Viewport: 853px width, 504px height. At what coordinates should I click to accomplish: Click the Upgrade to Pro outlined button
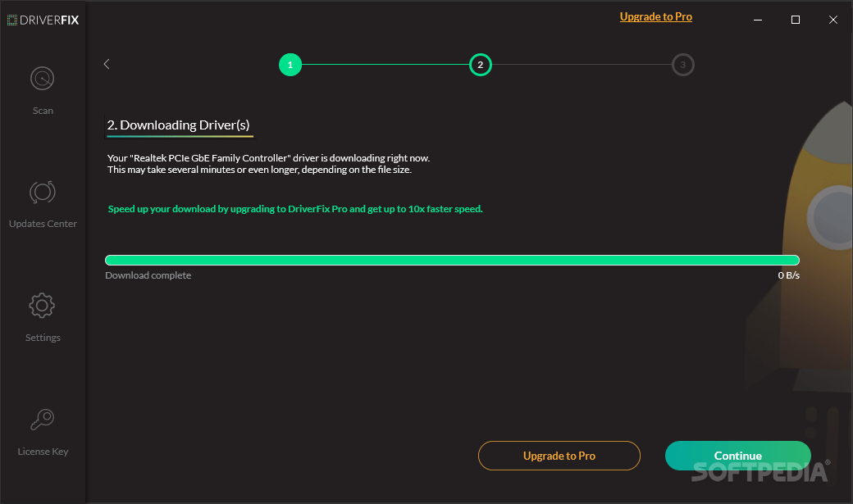coord(559,456)
